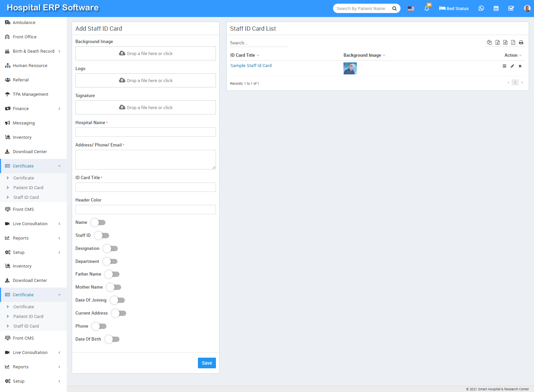Go to Patient ID Card submenu
This screenshot has height=392, width=534.
(x=28, y=188)
